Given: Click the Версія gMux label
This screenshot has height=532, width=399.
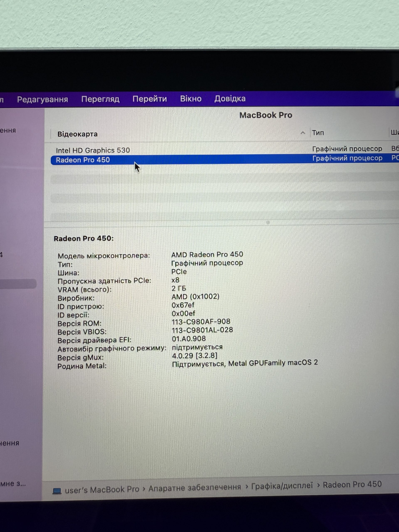Looking at the screenshot, I should 81,358.
